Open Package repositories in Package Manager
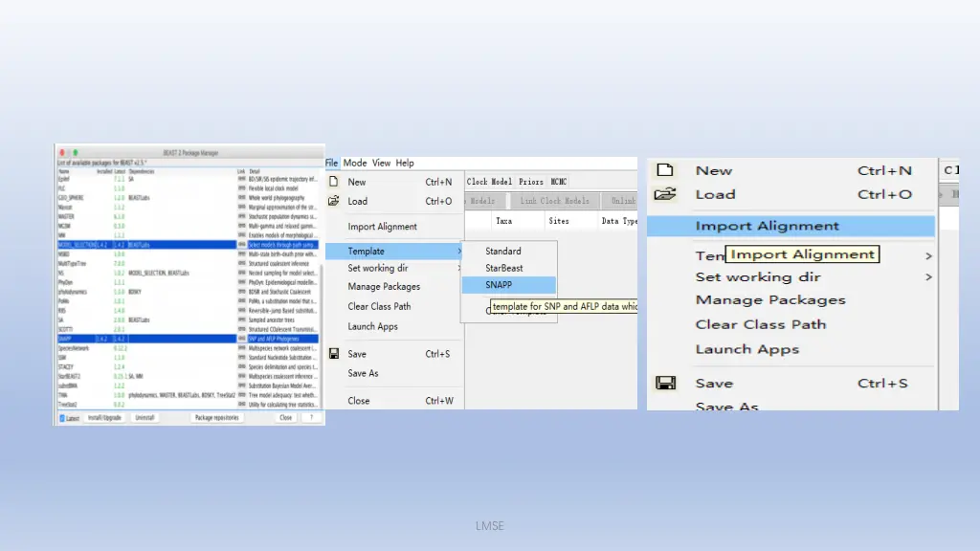 click(x=216, y=418)
